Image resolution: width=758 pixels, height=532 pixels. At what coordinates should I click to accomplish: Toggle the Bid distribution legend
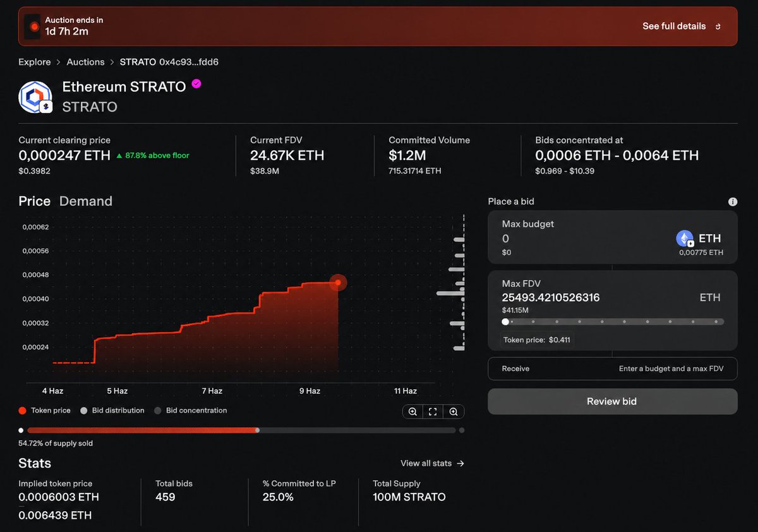pyautogui.click(x=112, y=410)
